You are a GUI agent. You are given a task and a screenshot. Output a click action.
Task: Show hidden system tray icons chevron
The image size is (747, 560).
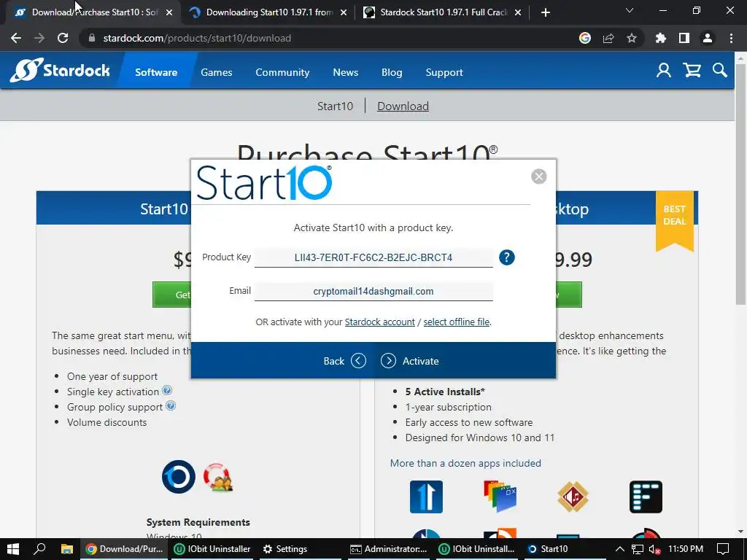pyautogui.click(x=619, y=549)
